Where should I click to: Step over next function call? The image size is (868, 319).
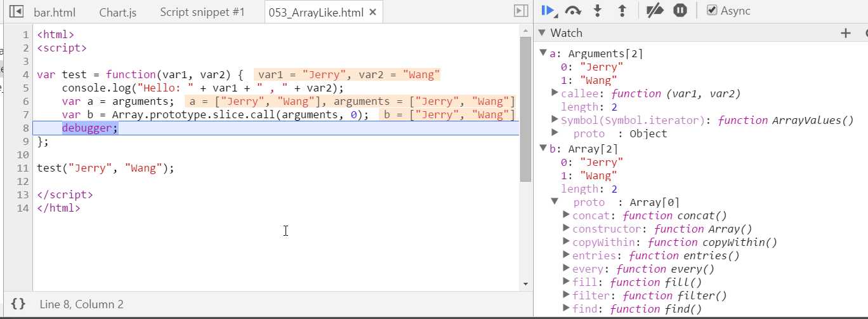(574, 11)
